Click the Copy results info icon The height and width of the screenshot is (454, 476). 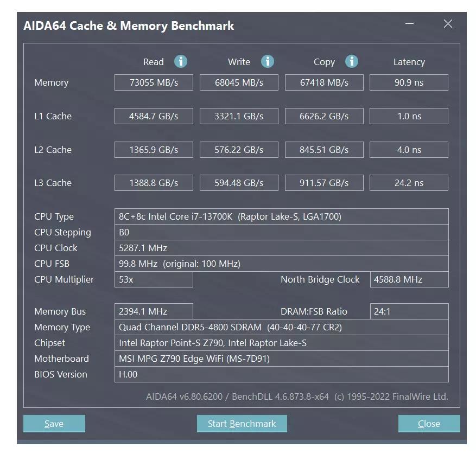[x=352, y=61]
